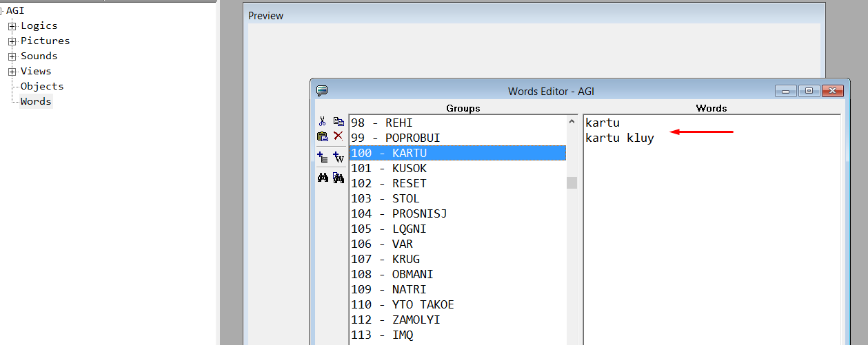Expand the Sounds tree node
Screen dimensions: 868x345
[x=12, y=56]
